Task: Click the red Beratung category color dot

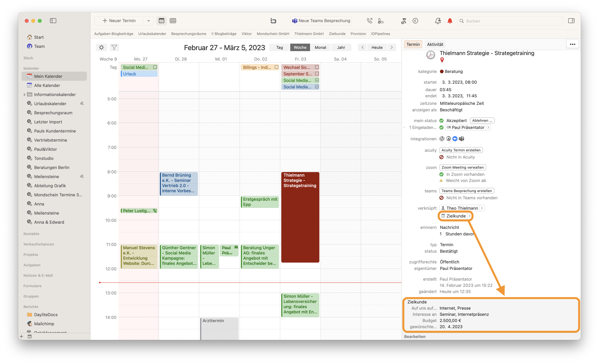Action: pyautogui.click(x=442, y=71)
